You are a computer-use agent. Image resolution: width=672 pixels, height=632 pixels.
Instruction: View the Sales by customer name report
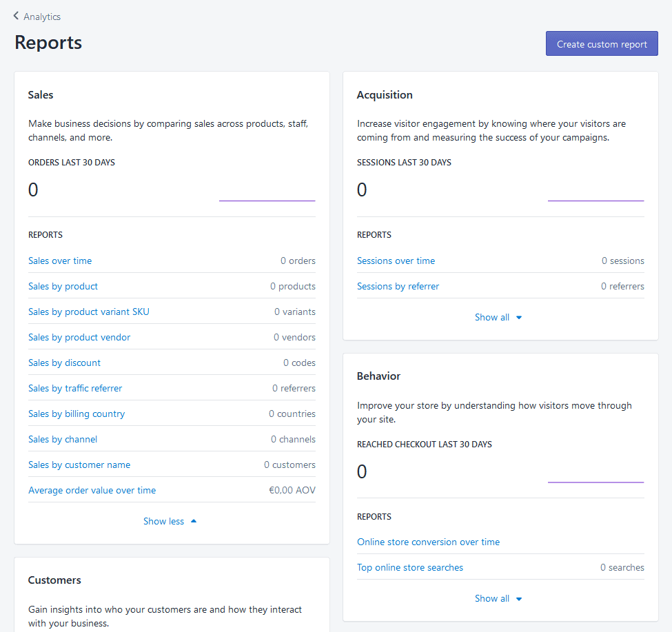pos(79,465)
